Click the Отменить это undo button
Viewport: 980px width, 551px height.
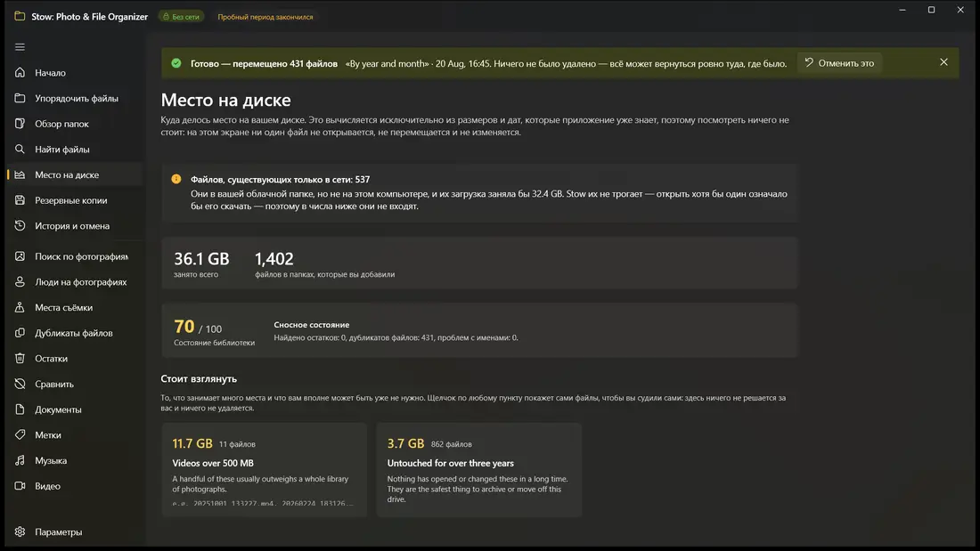tap(839, 63)
